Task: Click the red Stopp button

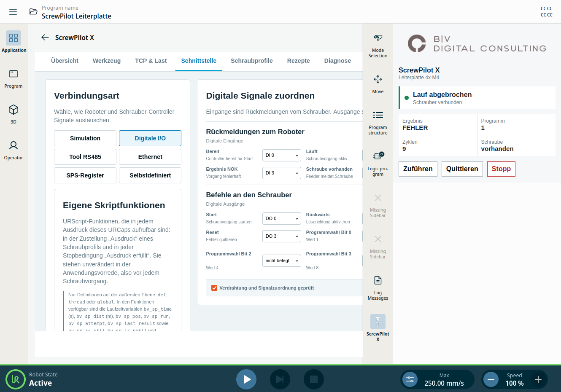Action: [501, 169]
